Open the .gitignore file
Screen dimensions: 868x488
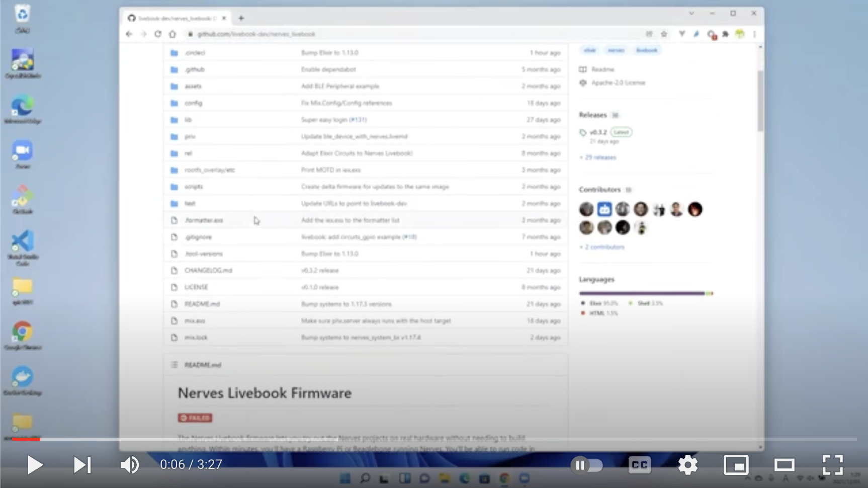[198, 237]
